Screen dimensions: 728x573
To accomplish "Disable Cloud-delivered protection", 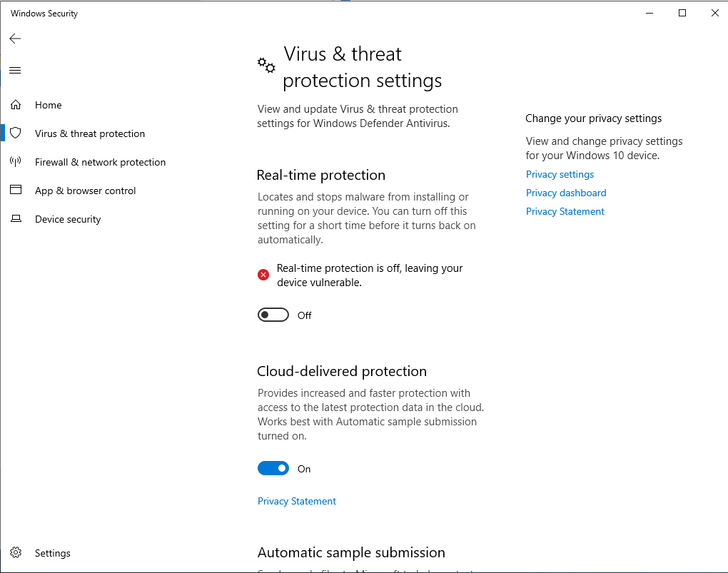I will pyautogui.click(x=273, y=468).
